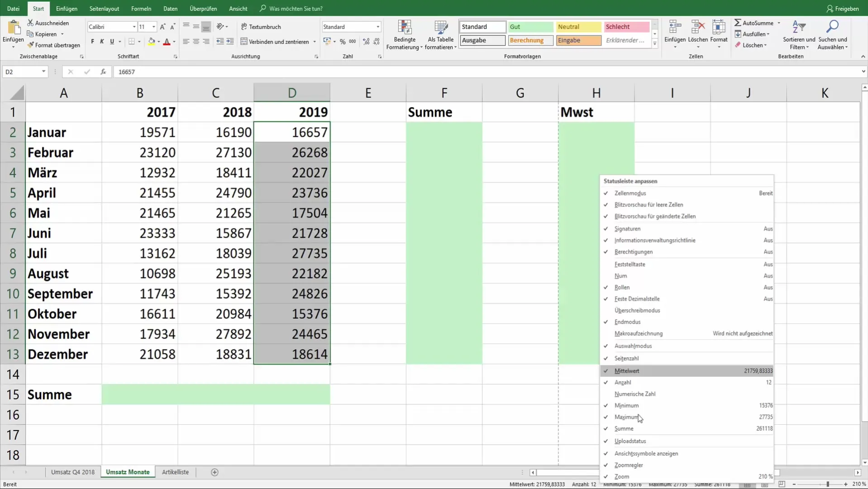Toggle Maximum status bar option
868x489 pixels.
(687, 417)
